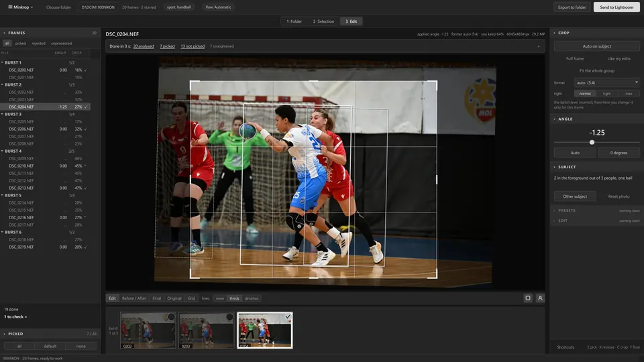Screen dimensions: 644x362
Task: Filter frames list by rejected
Action: tap(38, 44)
